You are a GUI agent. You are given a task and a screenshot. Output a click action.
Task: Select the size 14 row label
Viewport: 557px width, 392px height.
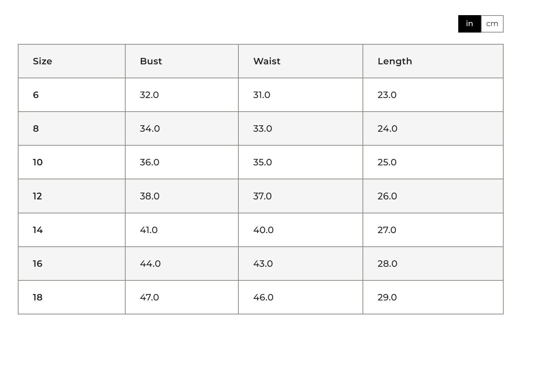point(72,230)
